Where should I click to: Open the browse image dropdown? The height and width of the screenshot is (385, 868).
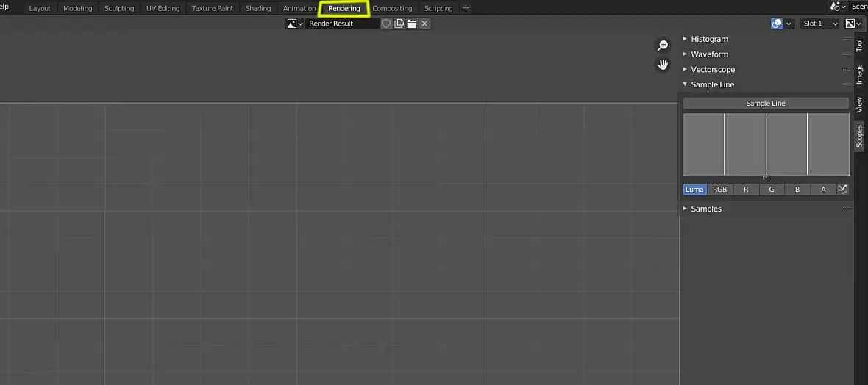click(294, 24)
